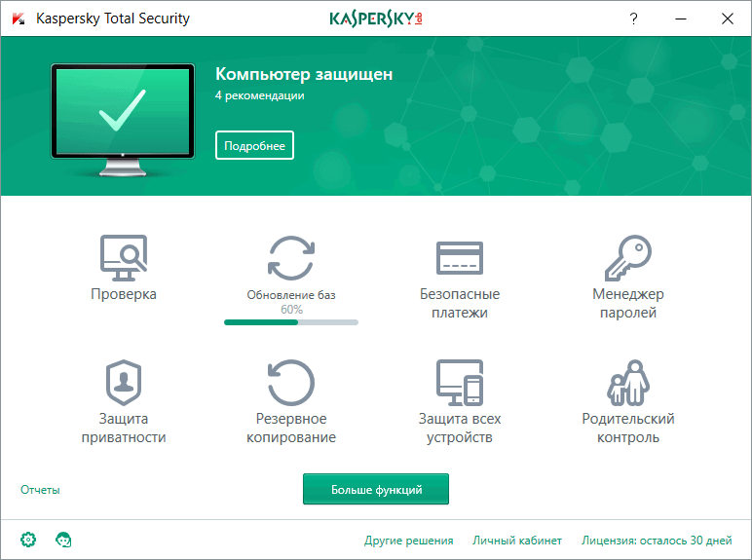Screen dimensions: 752x560
Task: Open the Защита всех устройств devices icon
Action: [x=460, y=382]
